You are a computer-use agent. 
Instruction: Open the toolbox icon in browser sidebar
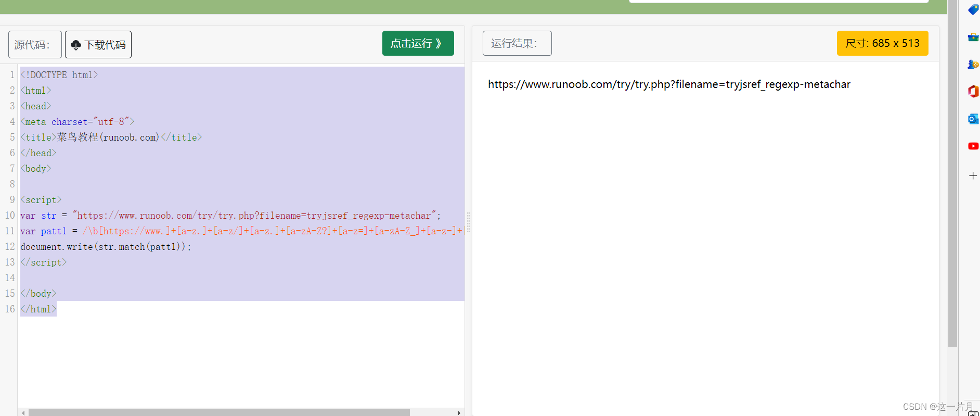pyautogui.click(x=973, y=37)
